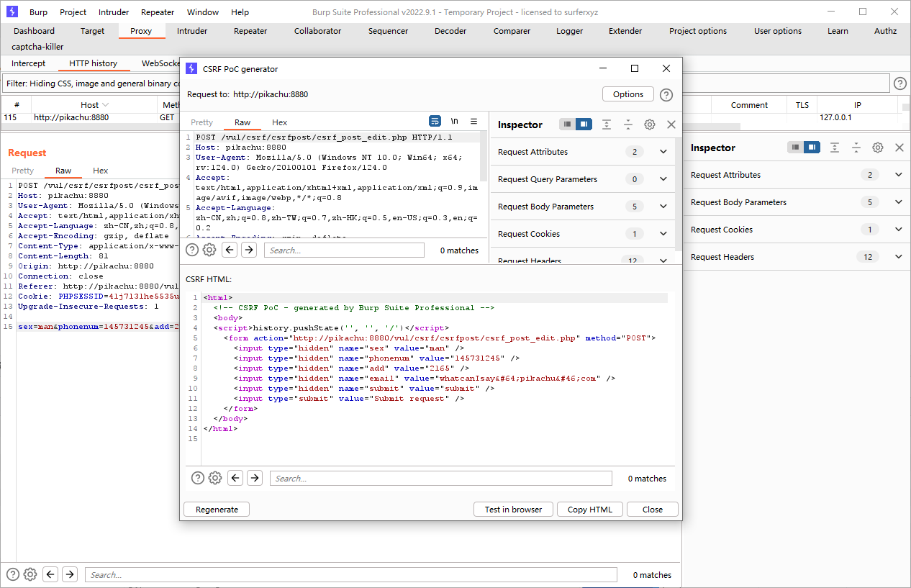Expand Request Attributes in CSRF dialog Inspector
Viewport: 911px width, 588px height.
click(x=663, y=152)
